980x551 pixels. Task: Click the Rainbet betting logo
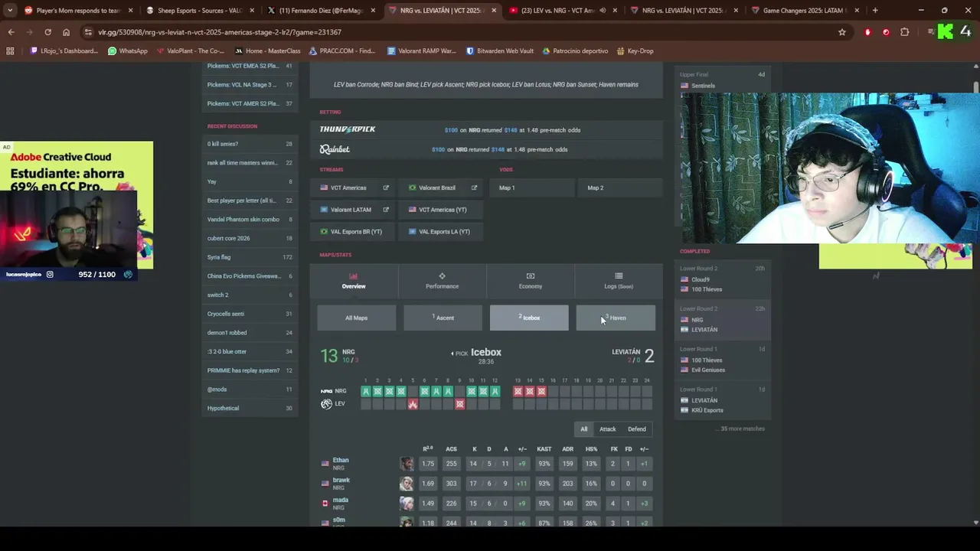335,149
